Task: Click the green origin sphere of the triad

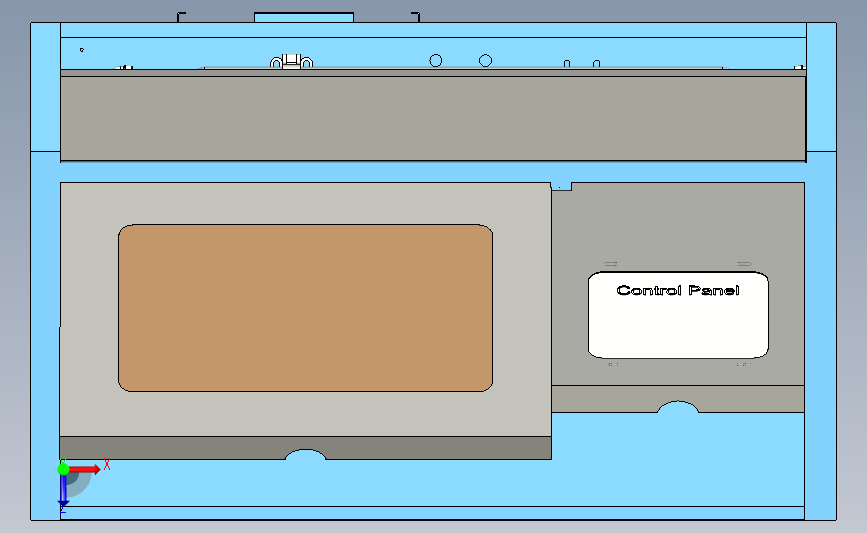Action: coord(64,469)
